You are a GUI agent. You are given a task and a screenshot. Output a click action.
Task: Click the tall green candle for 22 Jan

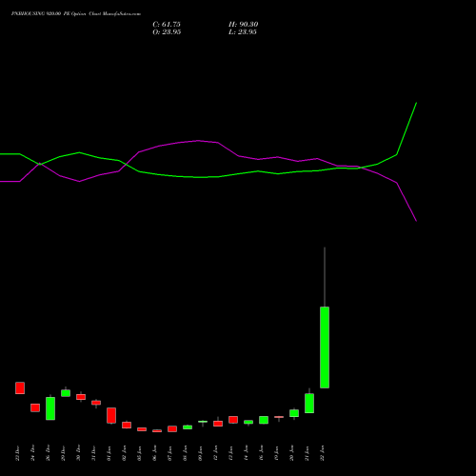point(325,347)
